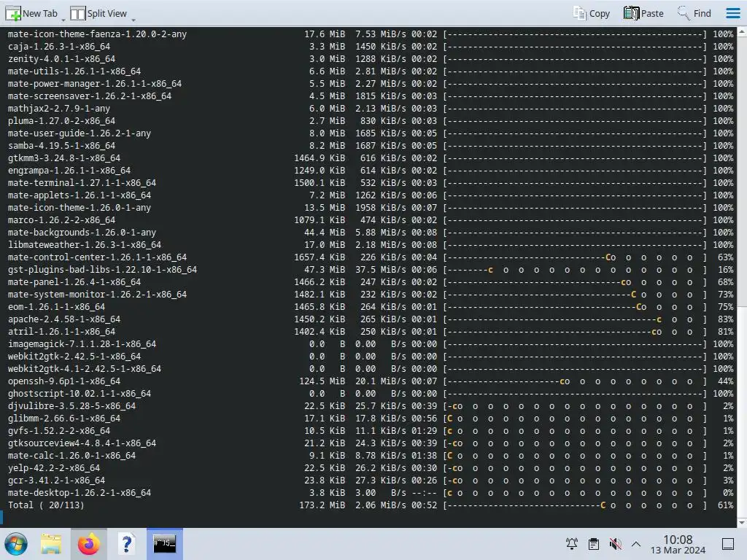This screenshot has width=747, height=560.
Task: Click webkit2gtk-2.42.5-1-x86_64 package name
Action: click(x=74, y=356)
